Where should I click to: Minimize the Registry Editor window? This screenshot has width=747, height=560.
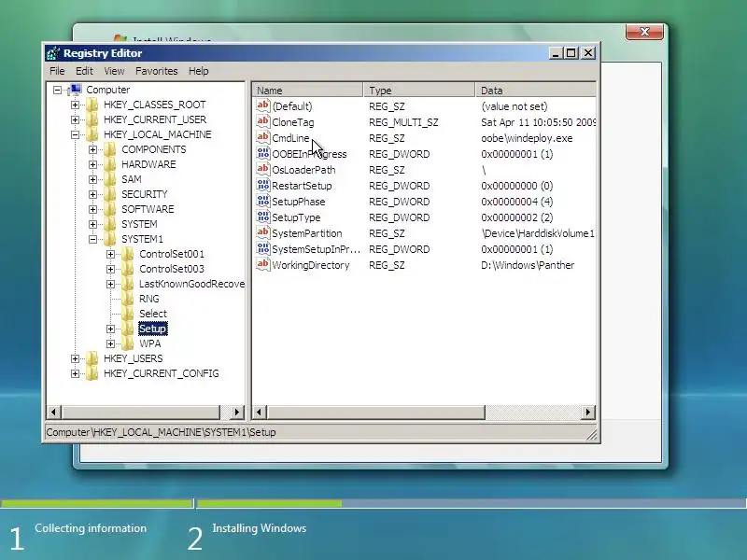pyautogui.click(x=556, y=53)
